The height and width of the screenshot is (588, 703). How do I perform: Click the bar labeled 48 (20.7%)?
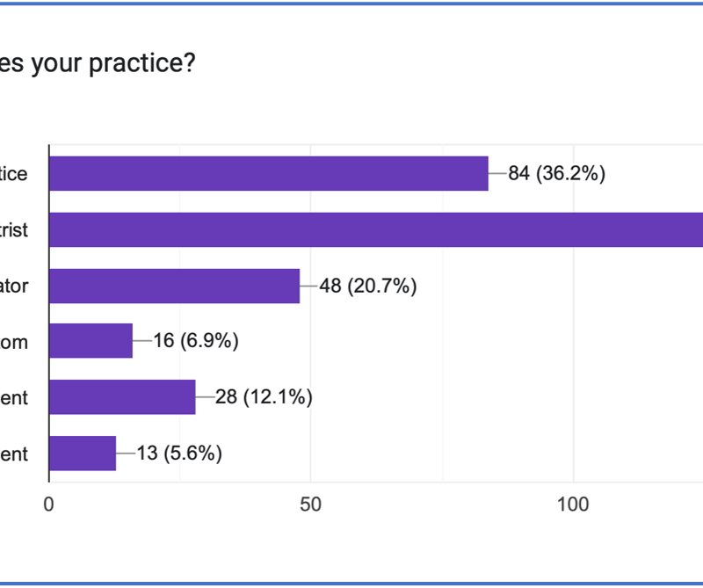tap(174, 286)
